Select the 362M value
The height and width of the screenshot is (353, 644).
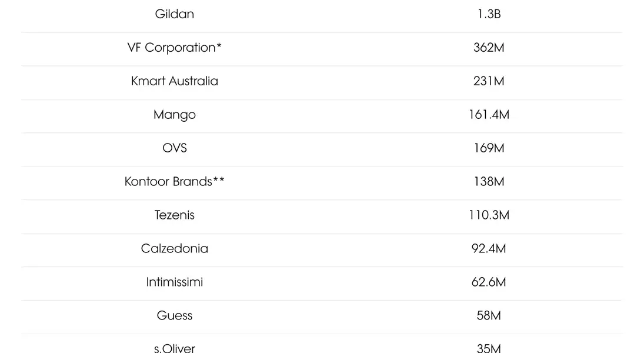click(489, 48)
